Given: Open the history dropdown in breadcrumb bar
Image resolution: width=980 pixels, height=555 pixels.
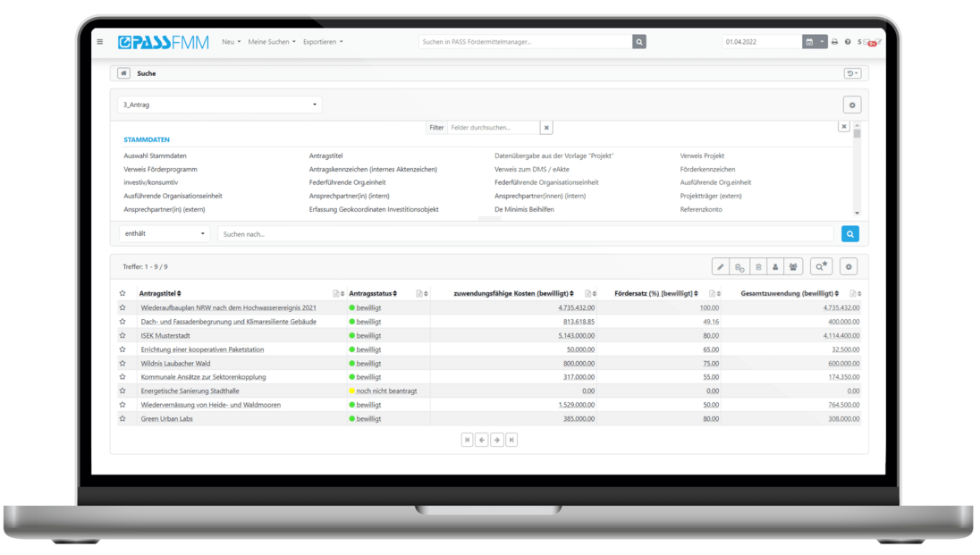Looking at the screenshot, I should click(852, 73).
